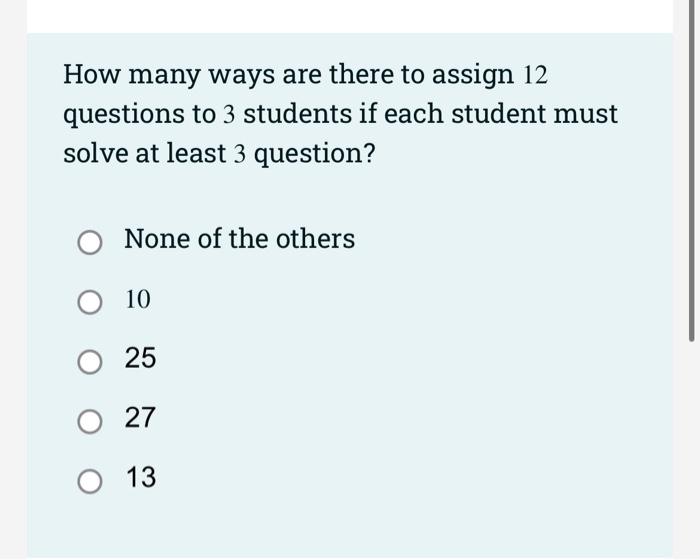Screen dimensions: 700x560
Task: Click the white strip above the question card
Action: (350, 16)
